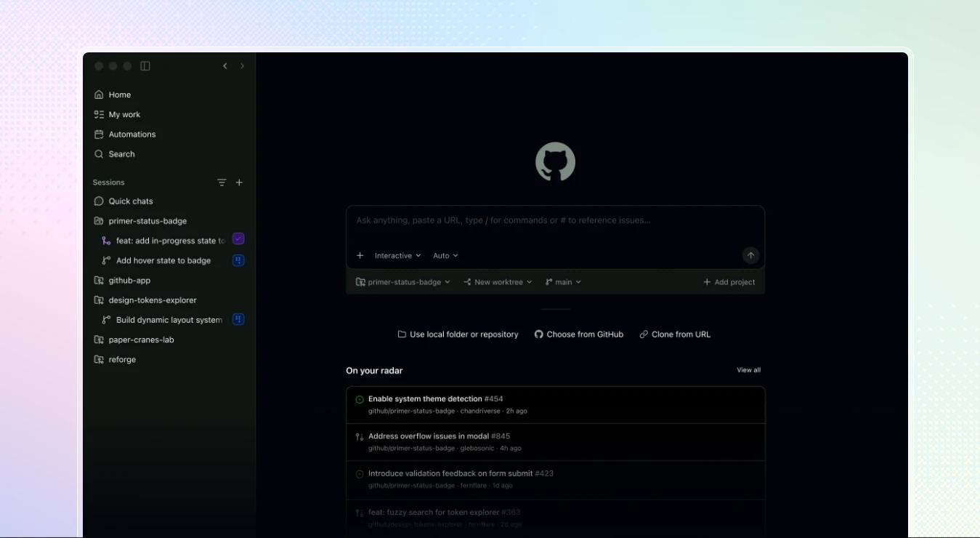Open the main branch dropdown

[x=563, y=282]
